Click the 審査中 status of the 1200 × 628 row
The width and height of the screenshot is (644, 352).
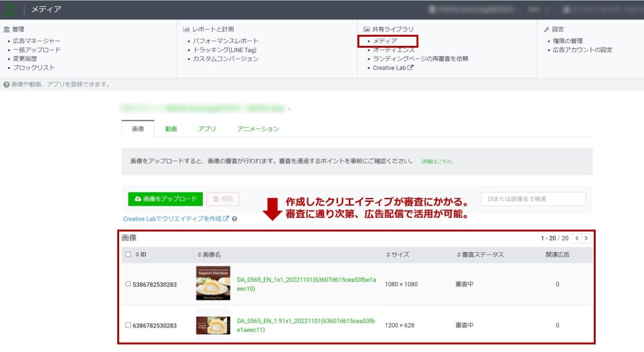tap(464, 326)
